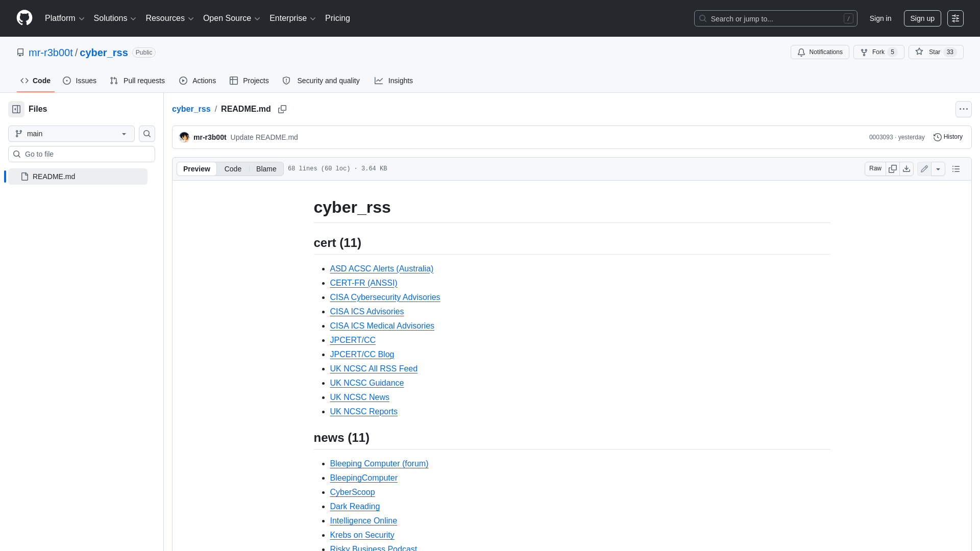The image size is (980, 551).
Task: Open CISA ICS Medical Advisories link
Action: (x=382, y=326)
